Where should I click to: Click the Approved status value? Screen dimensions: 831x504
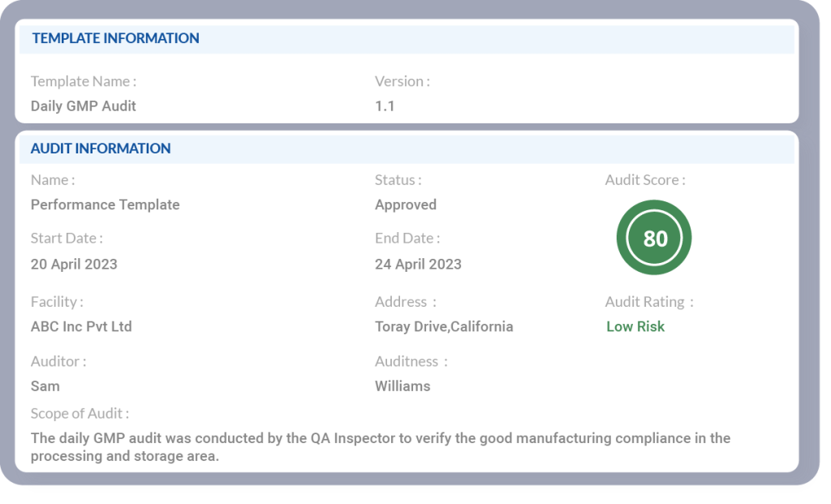pos(405,205)
